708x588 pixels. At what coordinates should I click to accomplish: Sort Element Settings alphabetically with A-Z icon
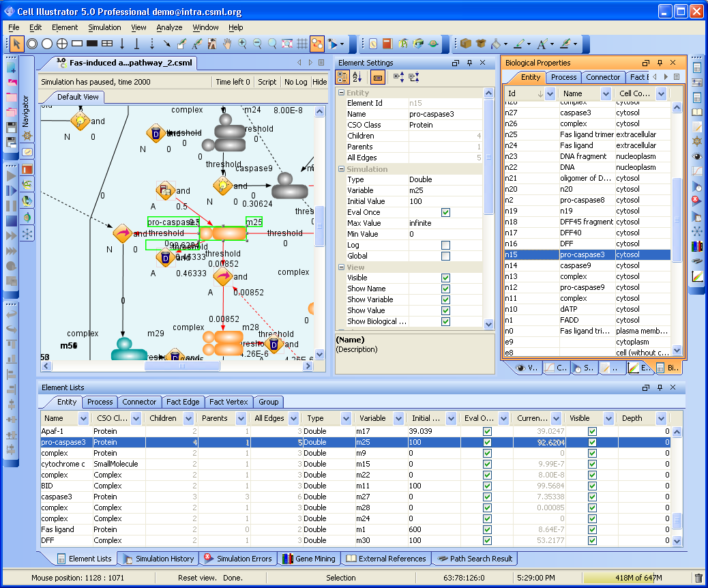[357, 77]
